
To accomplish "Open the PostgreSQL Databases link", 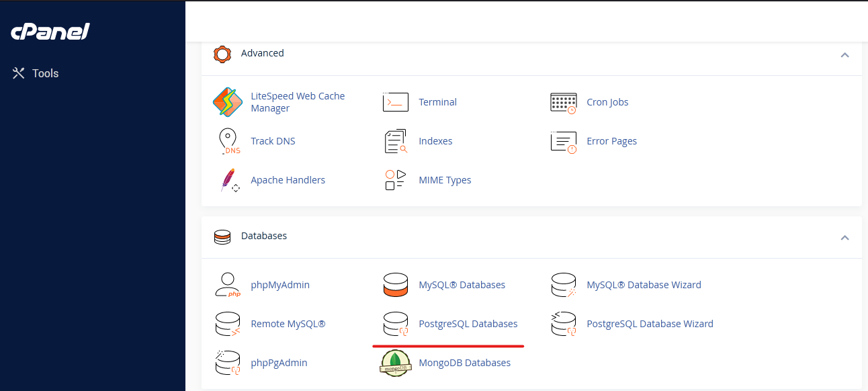I will pos(468,324).
